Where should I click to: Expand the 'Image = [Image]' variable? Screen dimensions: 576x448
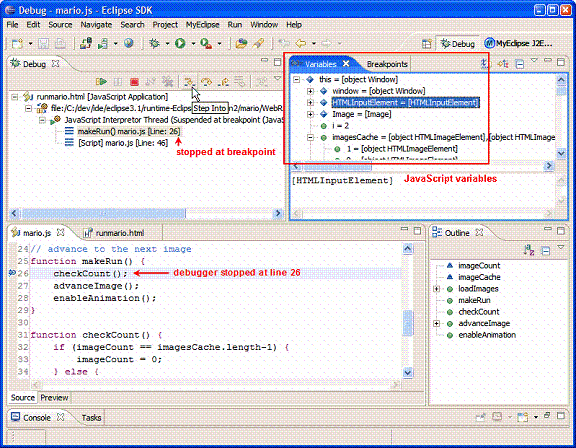coord(310,114)
